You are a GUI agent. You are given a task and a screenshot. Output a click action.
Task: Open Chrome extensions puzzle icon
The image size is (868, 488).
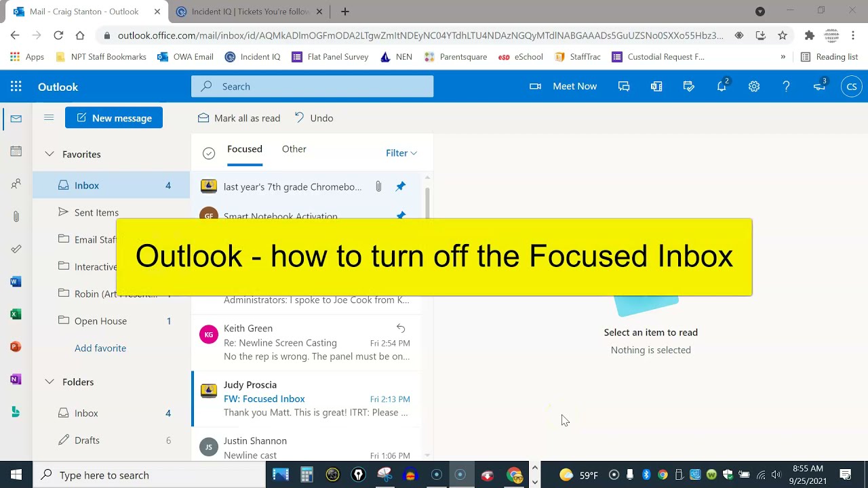pyautogui.click(x=809, y=35)
